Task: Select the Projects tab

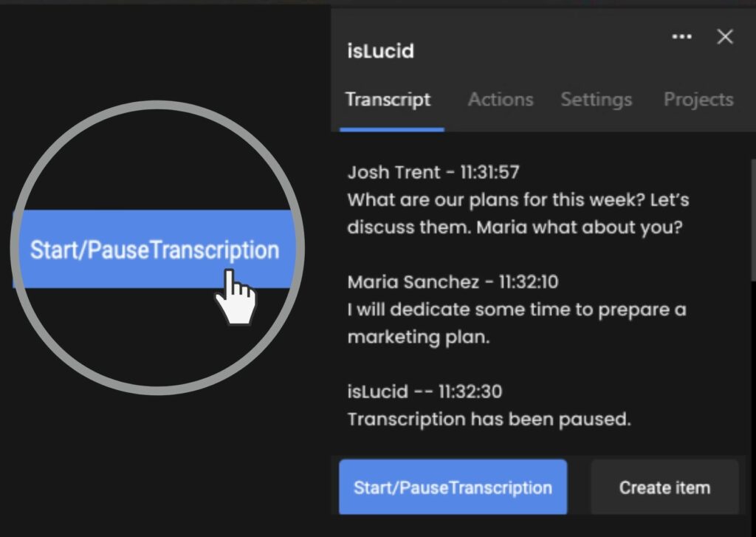Action: point(698,100)
